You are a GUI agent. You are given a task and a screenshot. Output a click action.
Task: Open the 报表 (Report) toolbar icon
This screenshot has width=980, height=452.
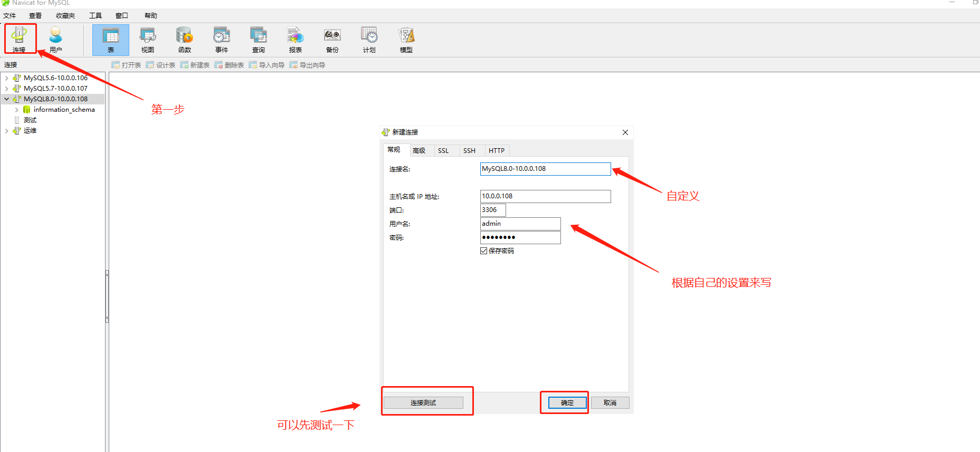point(296,40)
